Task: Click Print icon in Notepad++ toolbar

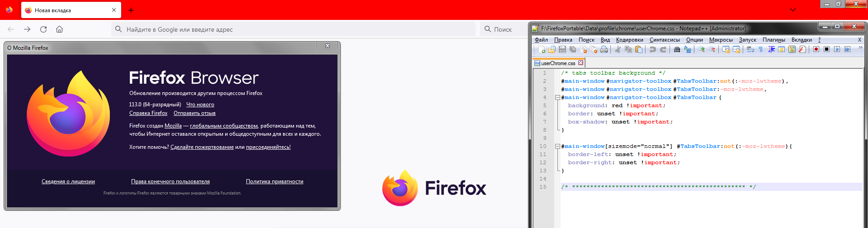Action: point(604,49)
